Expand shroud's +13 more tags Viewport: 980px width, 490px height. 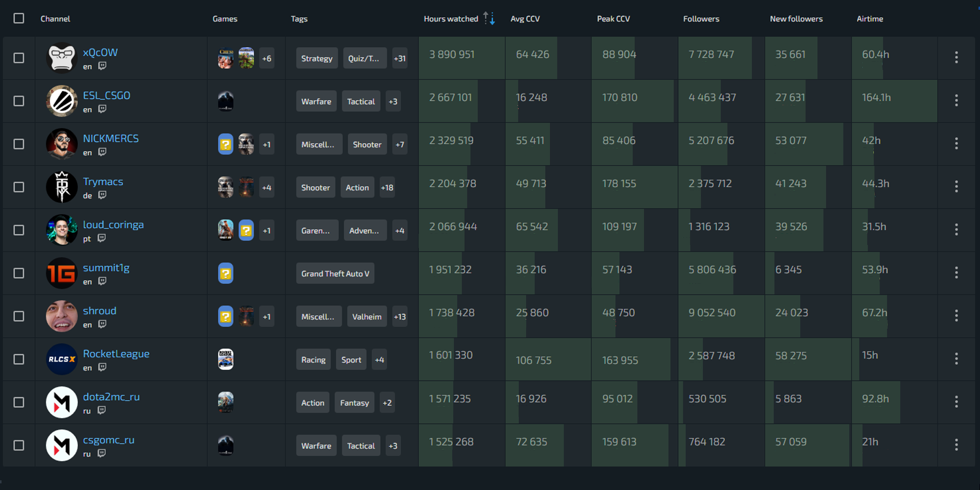[400, 316]
